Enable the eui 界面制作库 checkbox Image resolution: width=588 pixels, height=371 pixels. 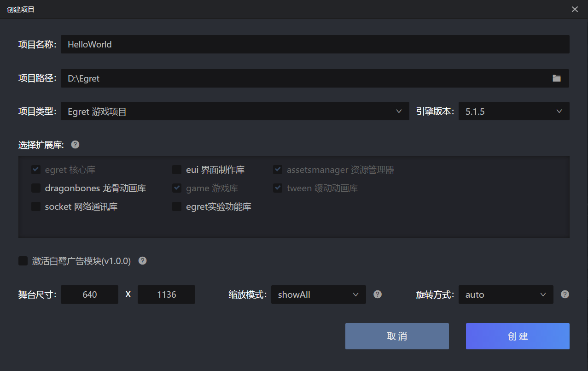click(x=177, y=170)
